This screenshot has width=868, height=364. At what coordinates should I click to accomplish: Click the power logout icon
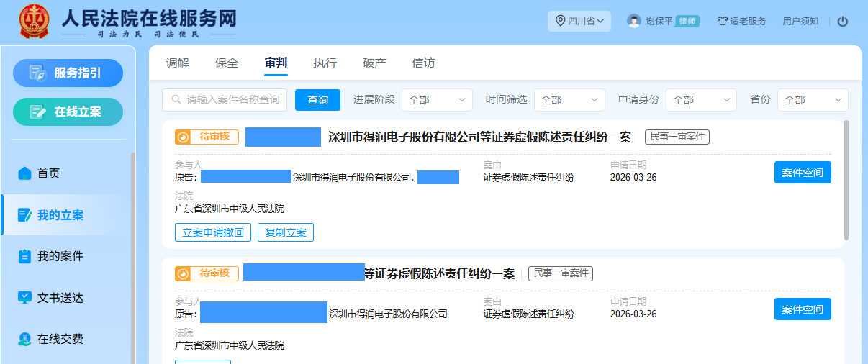click(843, 22)
